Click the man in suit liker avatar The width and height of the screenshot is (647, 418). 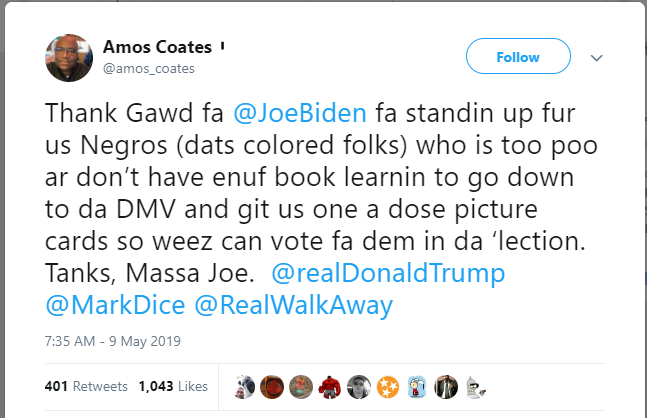pos(447,386)
